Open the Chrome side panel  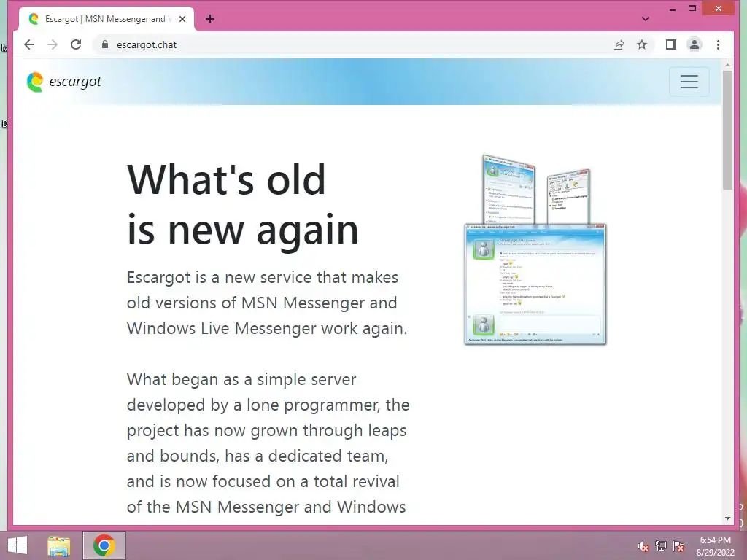671,44
